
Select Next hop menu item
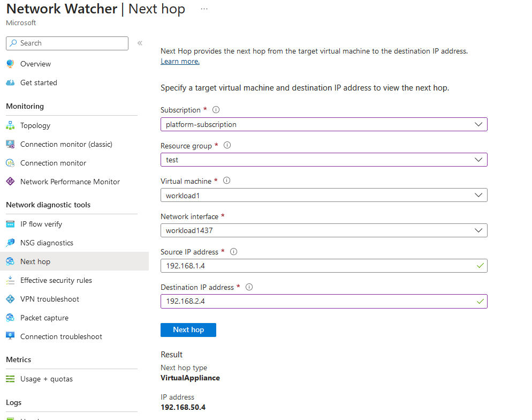35,261
